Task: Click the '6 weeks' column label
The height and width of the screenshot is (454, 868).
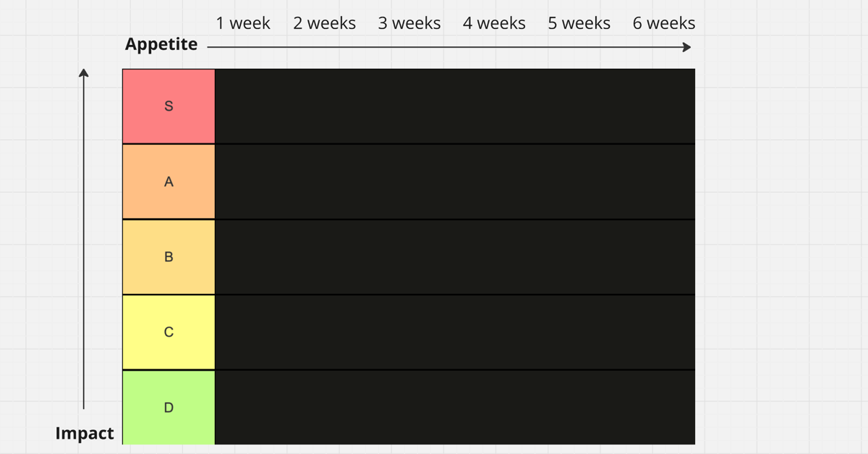Action: [664, 23]
